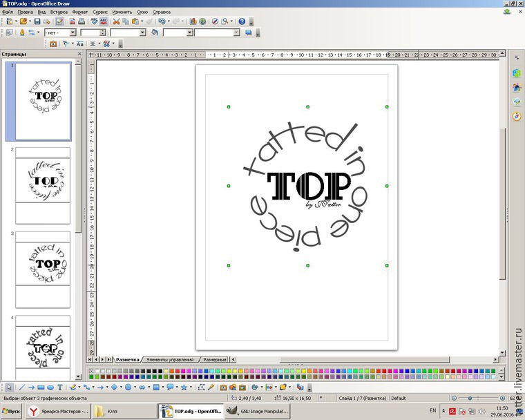Click the Save document icon
Viewport: 525px width, 420px height.
(x=37, y=21)
